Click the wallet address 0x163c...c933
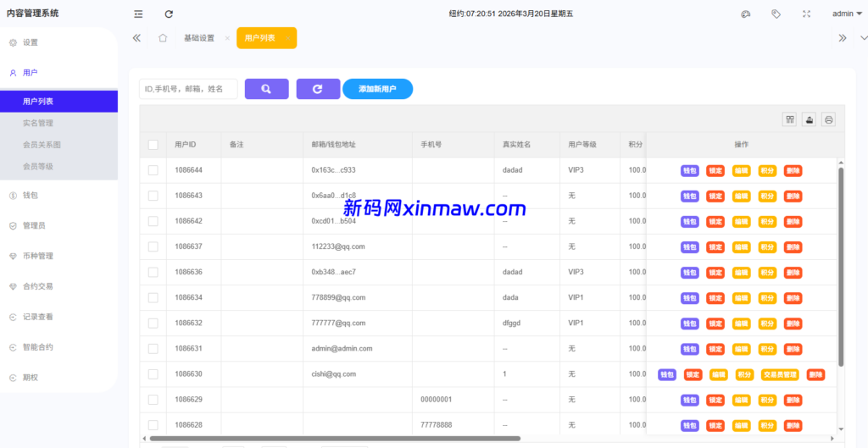This screenshot has width=868, height=448. [333, 170]
